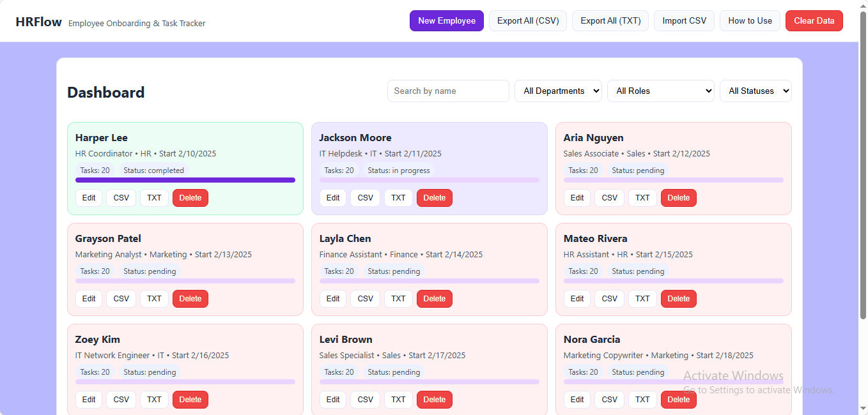
Task: Export Levi Brown's data as CSV
Action: pos(365,400)
